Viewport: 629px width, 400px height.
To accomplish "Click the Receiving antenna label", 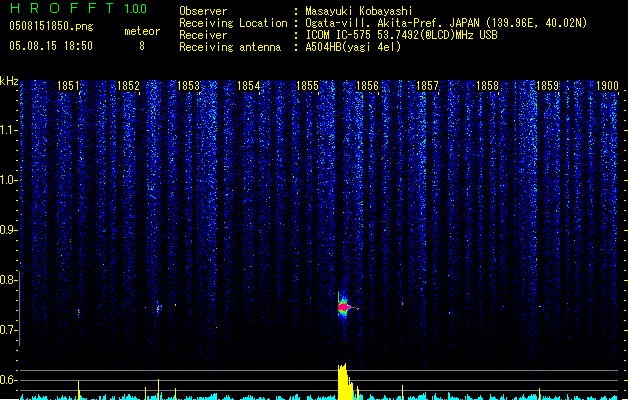I will [x=230, y=47].
